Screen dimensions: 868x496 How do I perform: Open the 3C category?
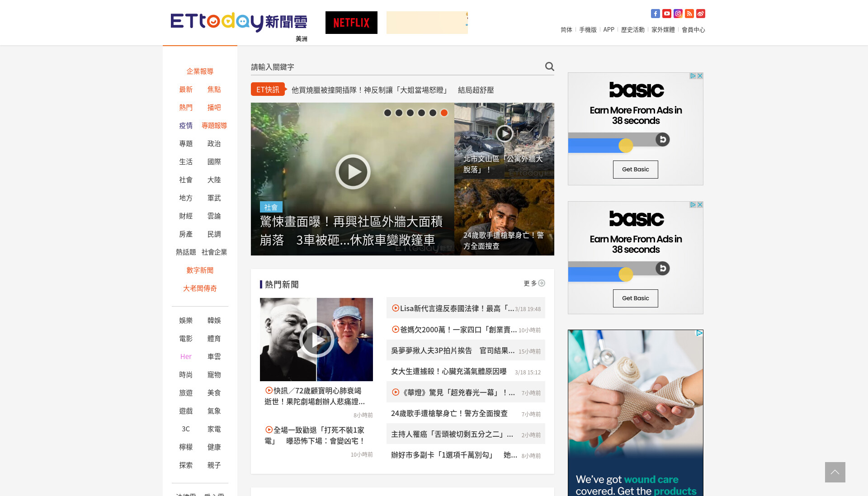pos(186,429)
